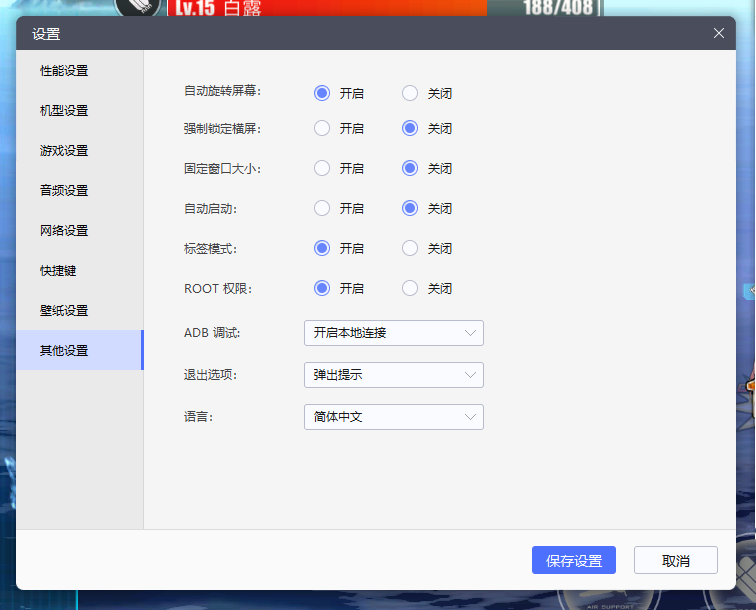This screenshot has height=610, width=756.
Task: Go to 游戏设置 in the sidebar
Action: pos(64,151)
